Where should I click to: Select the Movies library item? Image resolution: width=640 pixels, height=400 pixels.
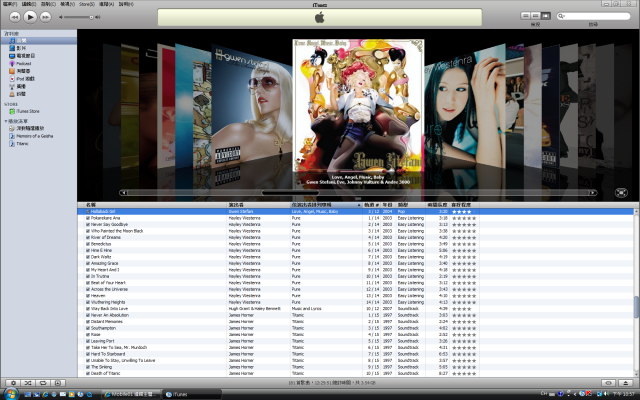pyautogui.click(x=39, y=48)
